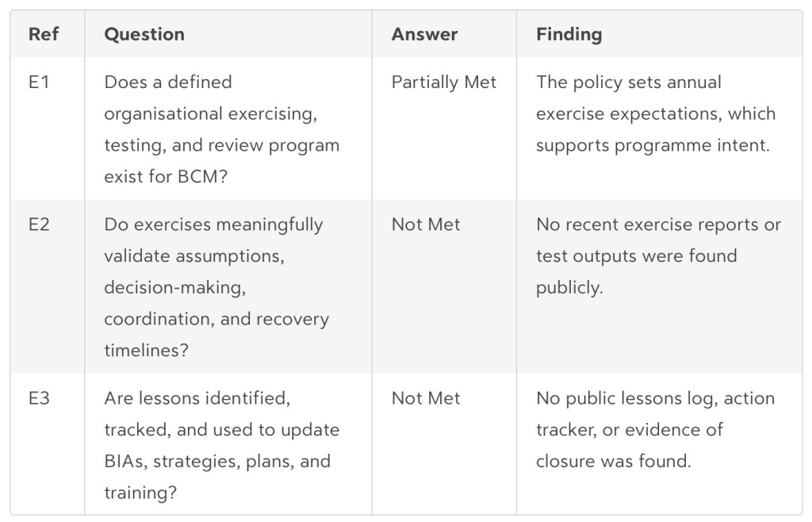Click the question about exercises validating assumptions
The image size is (812, 522).
(216, 286)
